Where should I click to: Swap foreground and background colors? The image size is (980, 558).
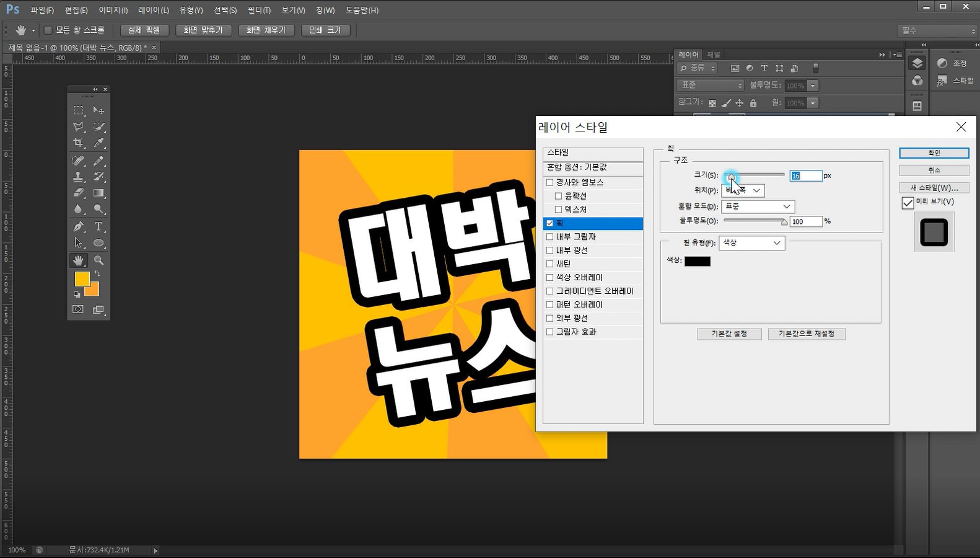(97, 273)
